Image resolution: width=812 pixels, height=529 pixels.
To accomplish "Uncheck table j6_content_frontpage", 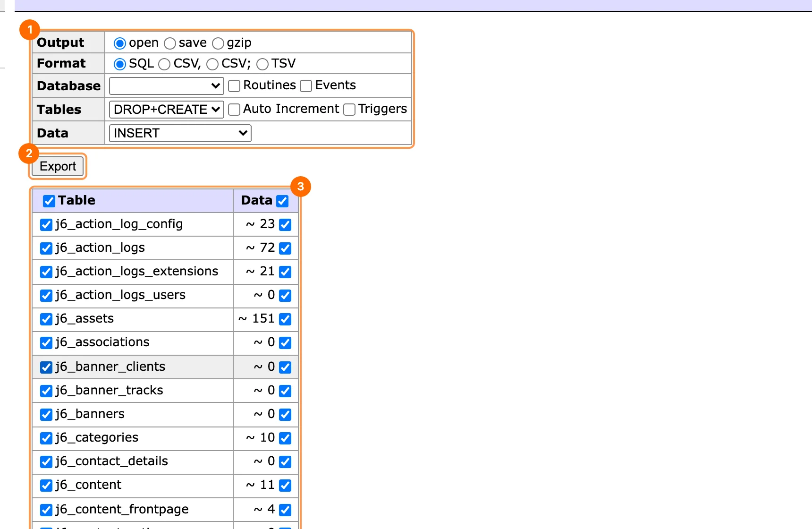I will click(x=46, y=510).
